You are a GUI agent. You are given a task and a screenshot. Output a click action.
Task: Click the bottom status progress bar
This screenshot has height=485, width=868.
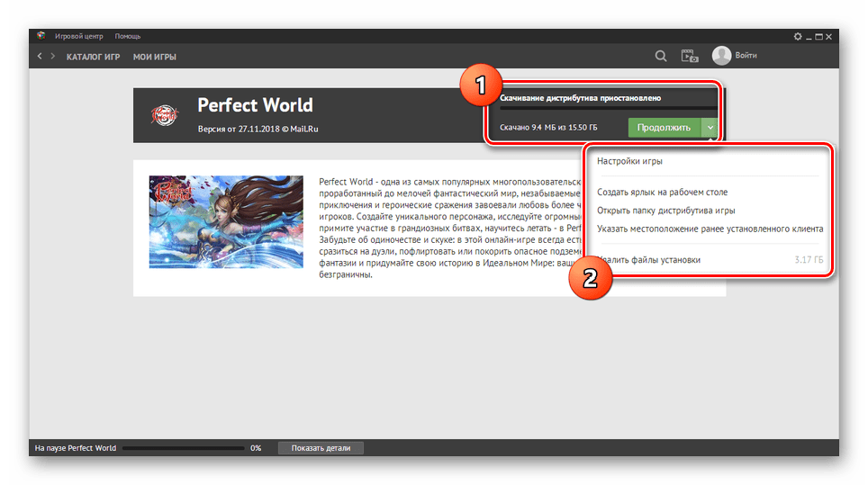click(183, 448)
